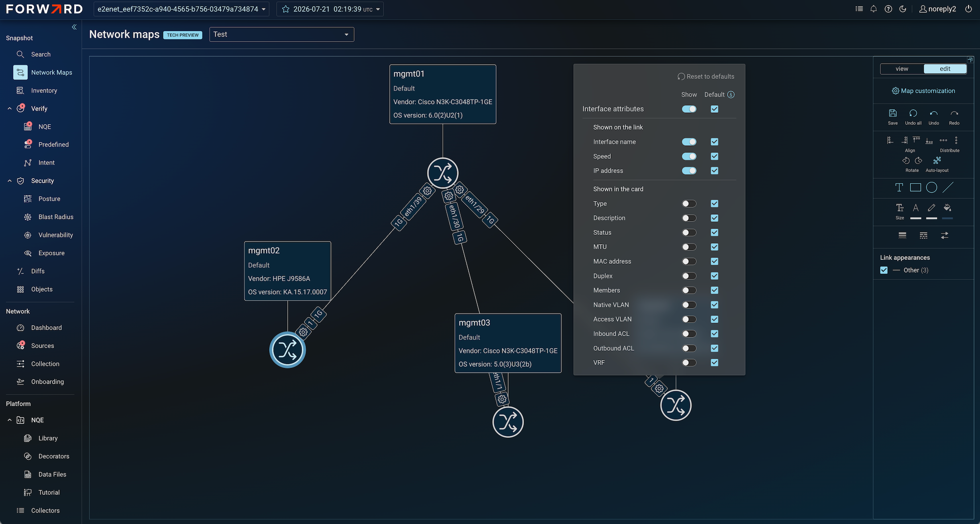Collapse the Verify section chevron

pyautogui.click(x=10, y=109)
